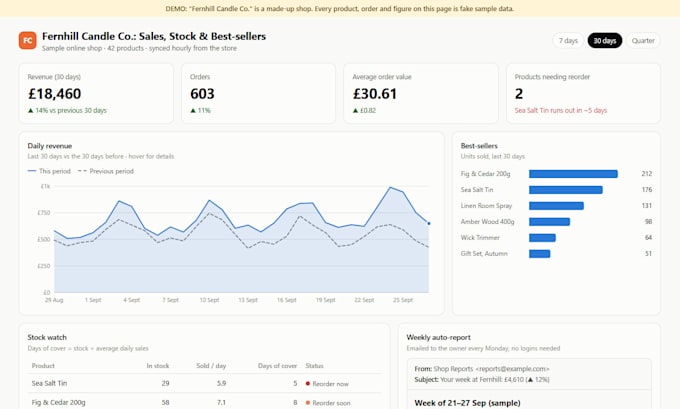
Task: Click the Sea Salt Tin best-seller bar
Action: [566, 190]
